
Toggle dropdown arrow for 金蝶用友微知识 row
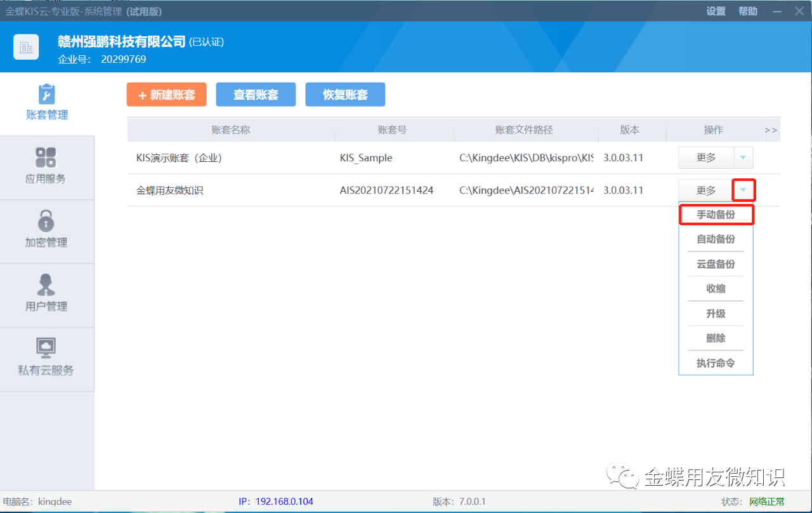pyautogui.click(x=743, y=190)
